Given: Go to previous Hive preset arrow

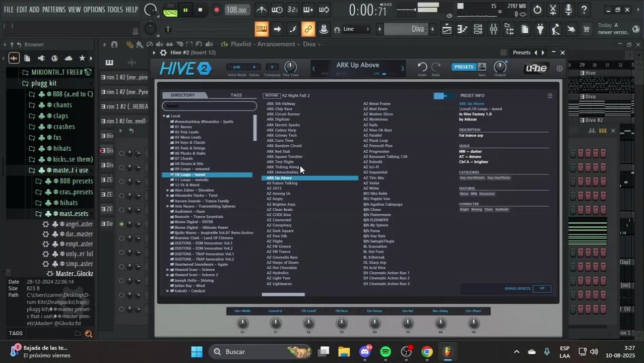Looking at the screenshot, I should click(313, 68).
